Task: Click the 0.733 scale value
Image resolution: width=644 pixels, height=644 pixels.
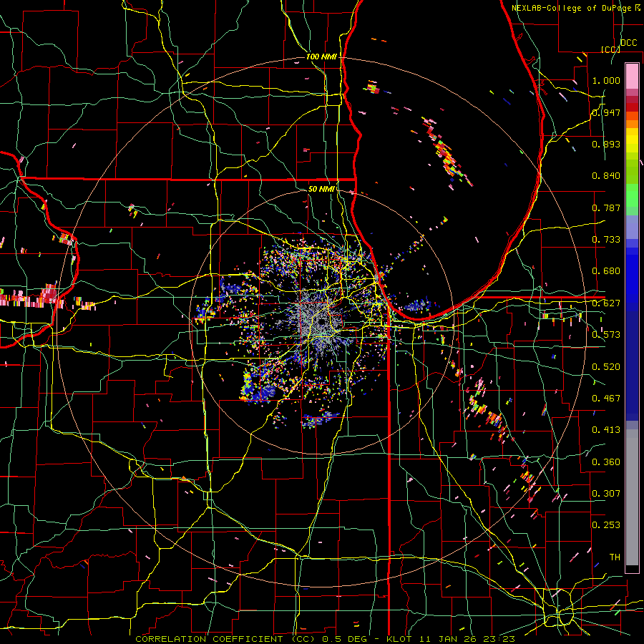Action: point(606,239)
